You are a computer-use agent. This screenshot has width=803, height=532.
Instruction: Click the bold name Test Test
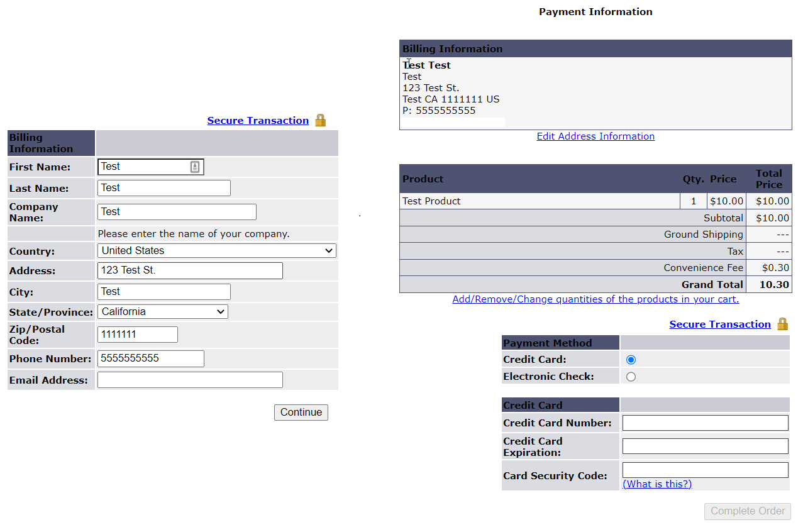(x=426, y=65)
